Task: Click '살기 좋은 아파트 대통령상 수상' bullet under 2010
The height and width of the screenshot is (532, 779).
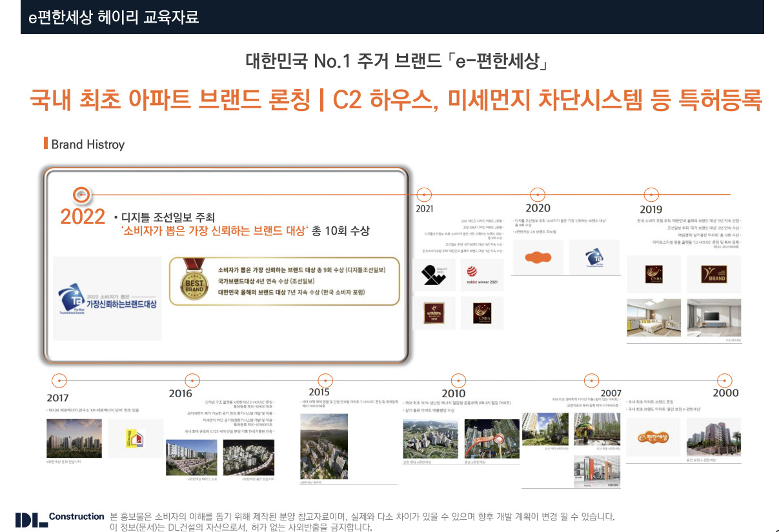Action: pyautogui.click(x=429, y=409)
